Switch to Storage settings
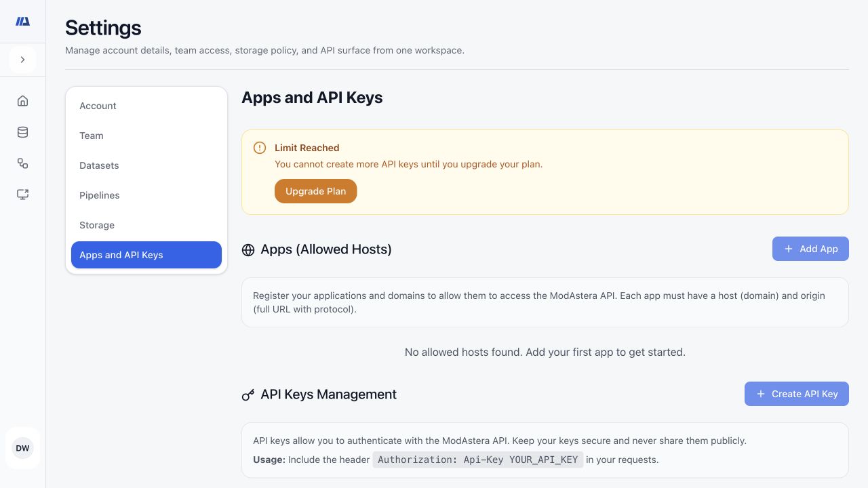The image size is (868, 488). pyautogui.click(x=146, y=225)
